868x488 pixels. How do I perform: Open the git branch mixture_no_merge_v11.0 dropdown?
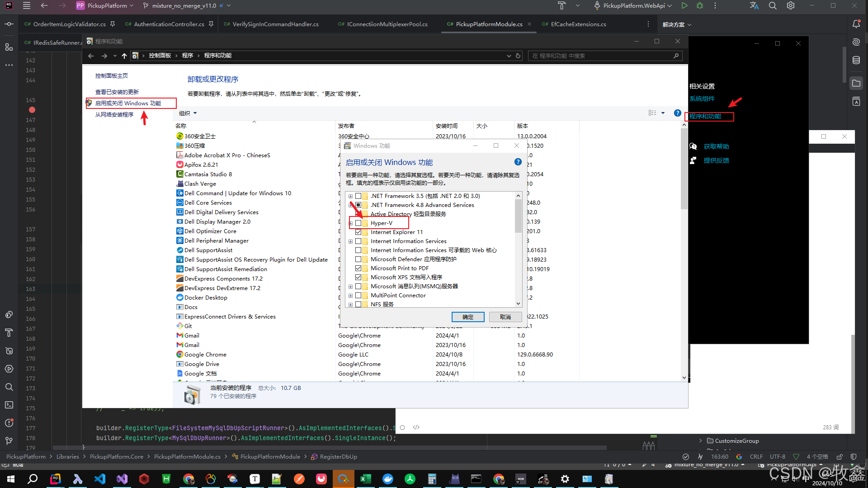[187, 6]
